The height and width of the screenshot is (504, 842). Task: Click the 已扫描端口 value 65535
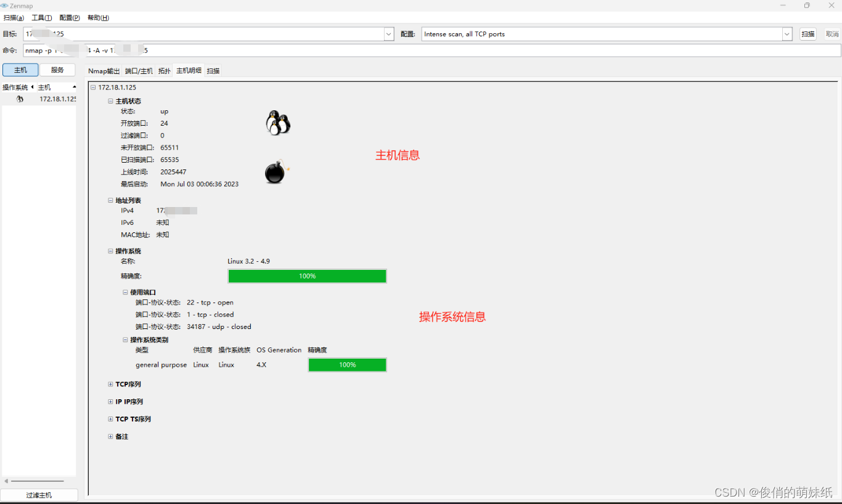pos(170,160)
